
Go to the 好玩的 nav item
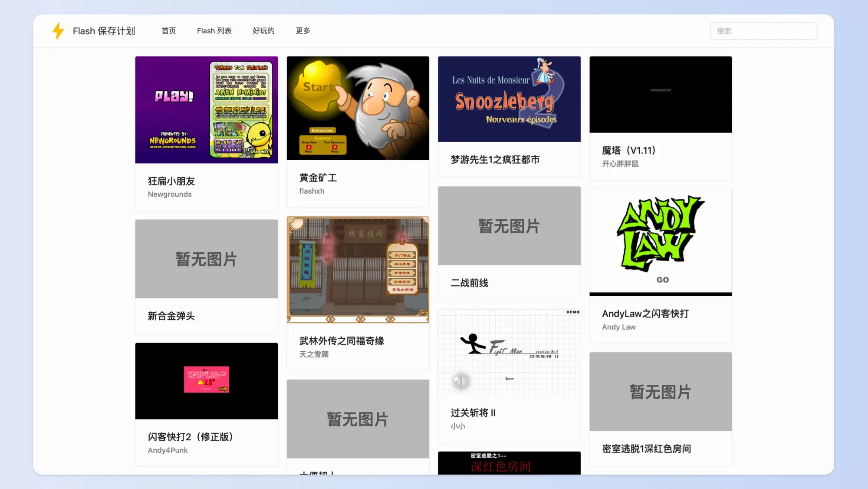[x=263, y=31]
